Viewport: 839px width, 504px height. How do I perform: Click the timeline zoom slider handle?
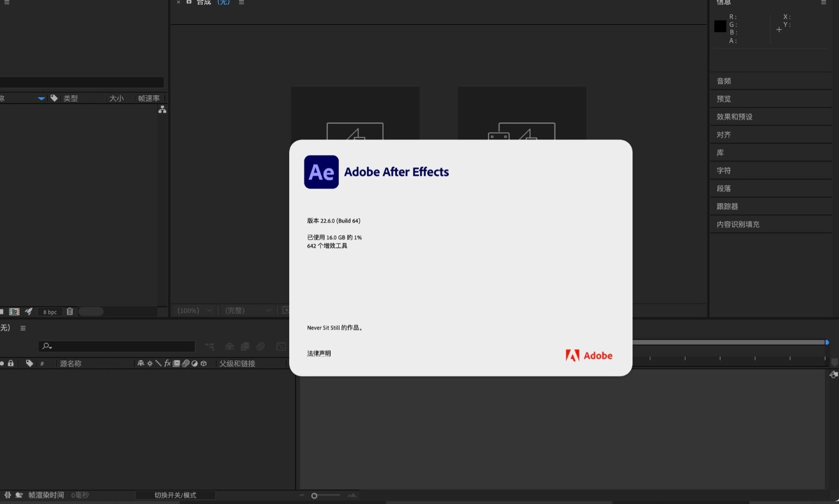314,496
